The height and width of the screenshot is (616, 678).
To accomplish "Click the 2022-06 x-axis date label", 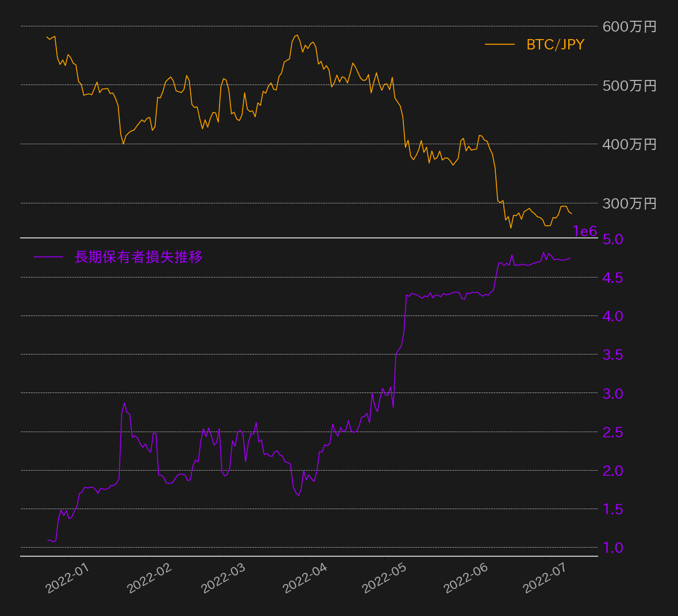I will [x=465, y=578].
